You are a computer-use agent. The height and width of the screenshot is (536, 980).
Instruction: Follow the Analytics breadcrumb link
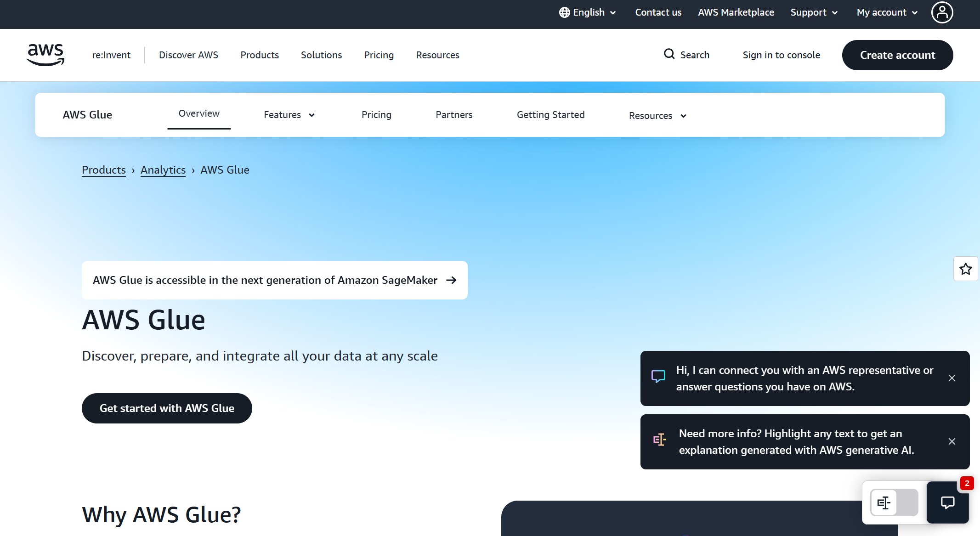(x=163, y=170)
